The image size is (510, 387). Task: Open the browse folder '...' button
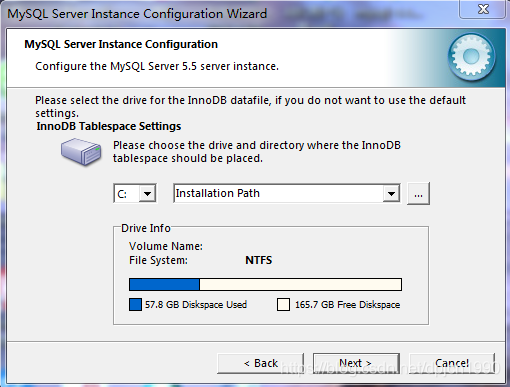point(418,193)
